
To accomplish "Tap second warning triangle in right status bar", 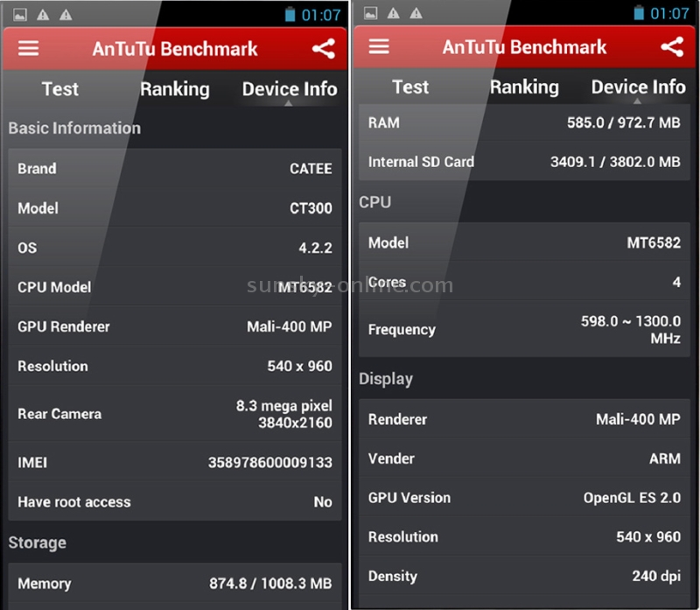I will click(416, 13).
